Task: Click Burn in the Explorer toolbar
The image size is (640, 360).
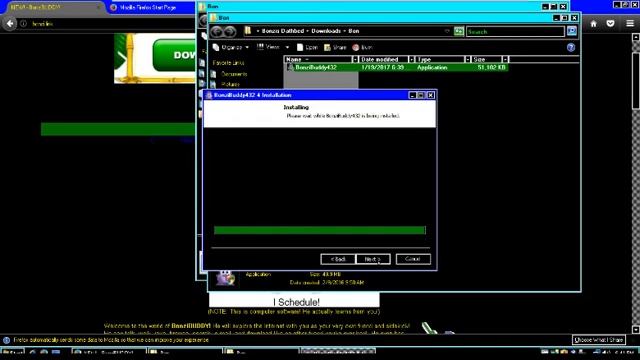Action: [362, 47]
